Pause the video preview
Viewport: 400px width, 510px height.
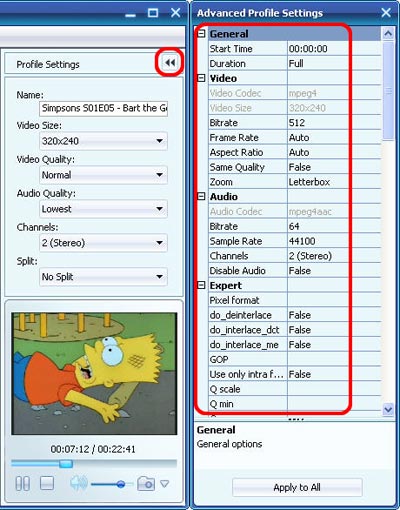pyautogui.click(x=22, y=483)
